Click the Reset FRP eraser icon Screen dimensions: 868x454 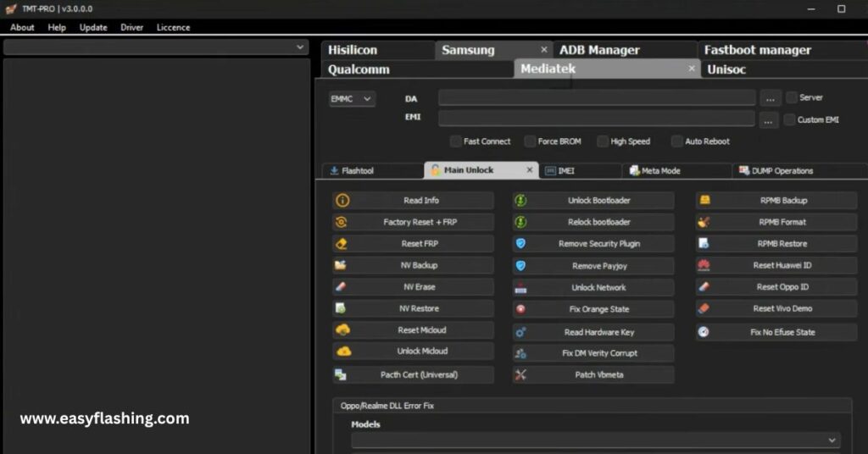pos(342,243)
